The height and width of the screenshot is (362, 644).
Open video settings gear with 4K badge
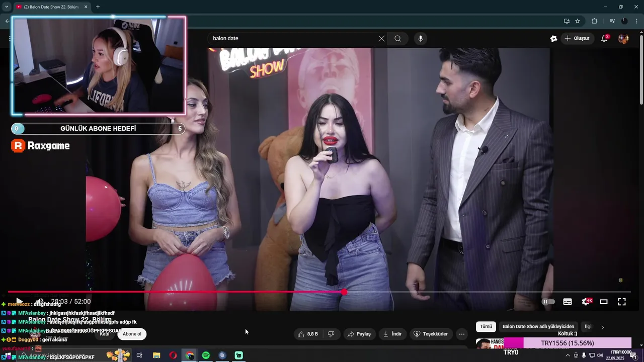pos(586,302)
